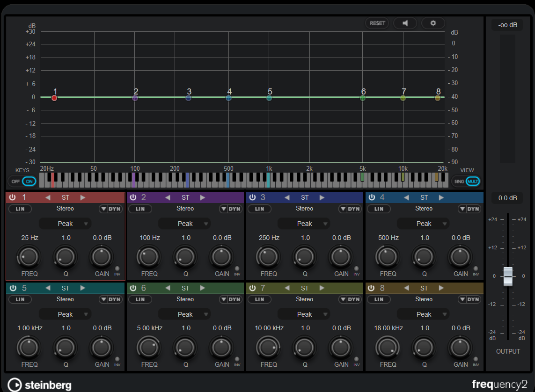Image resolution: width=535 pixels, height=392 pixels.
Task: Click band 5 next channel arrow
Action: tap(82, 288)
